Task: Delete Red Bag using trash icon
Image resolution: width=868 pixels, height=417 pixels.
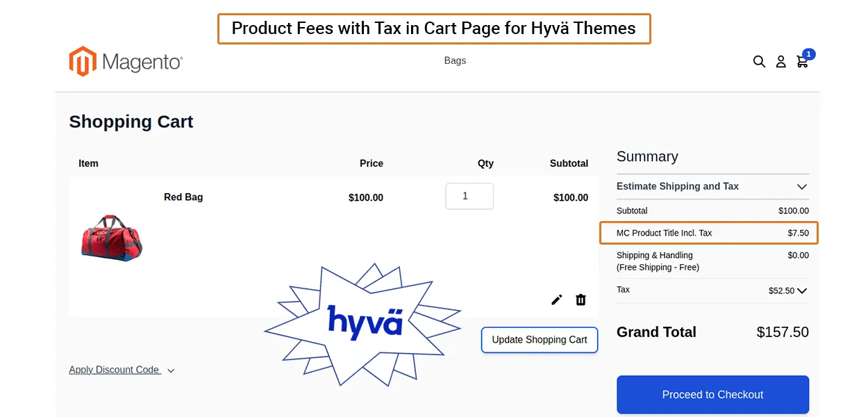Action: tap(581, 300)
